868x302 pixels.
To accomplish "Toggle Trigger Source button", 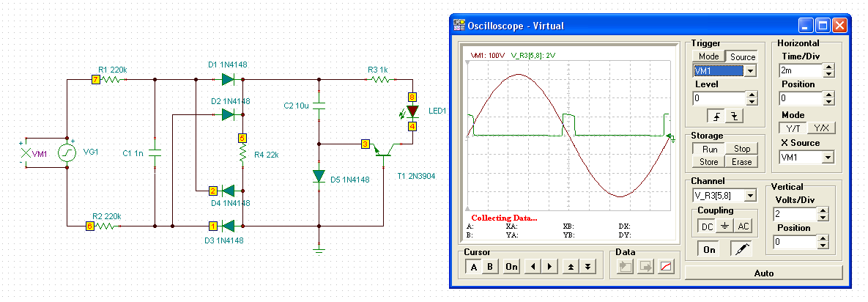I will tap(742, 56).
